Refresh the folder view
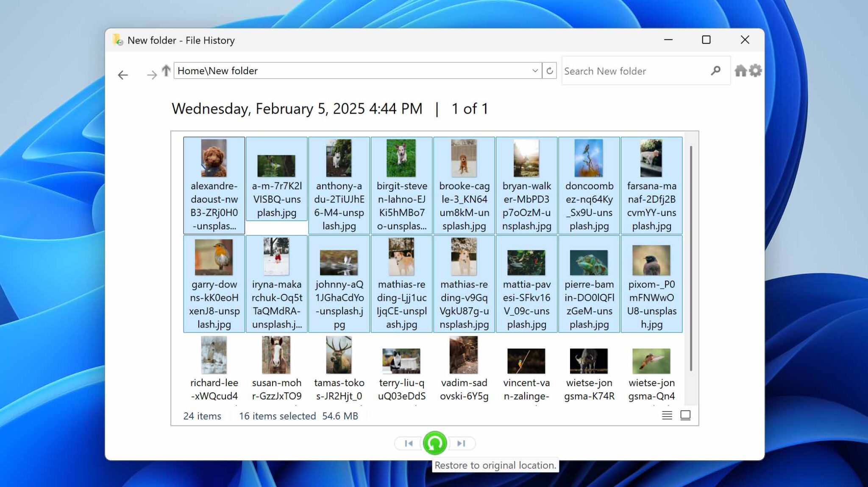Screen dimensions: 868x487 pos(550,70)
